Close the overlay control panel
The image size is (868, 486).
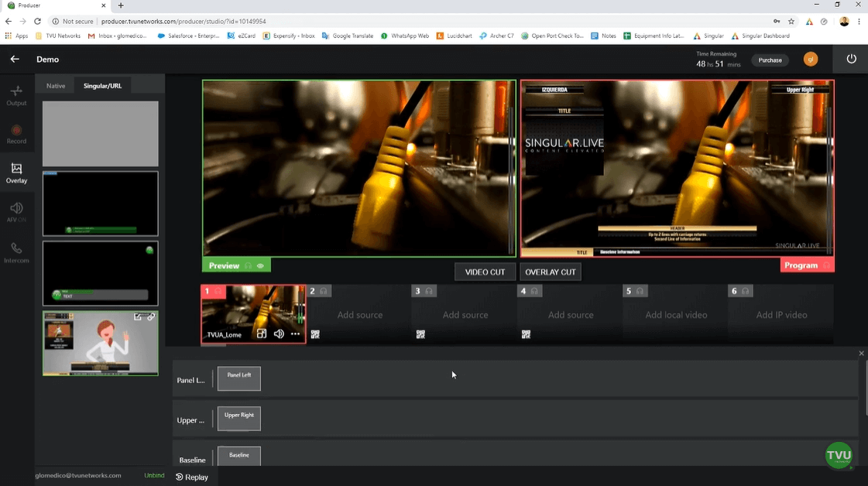(x=861, y=353)
